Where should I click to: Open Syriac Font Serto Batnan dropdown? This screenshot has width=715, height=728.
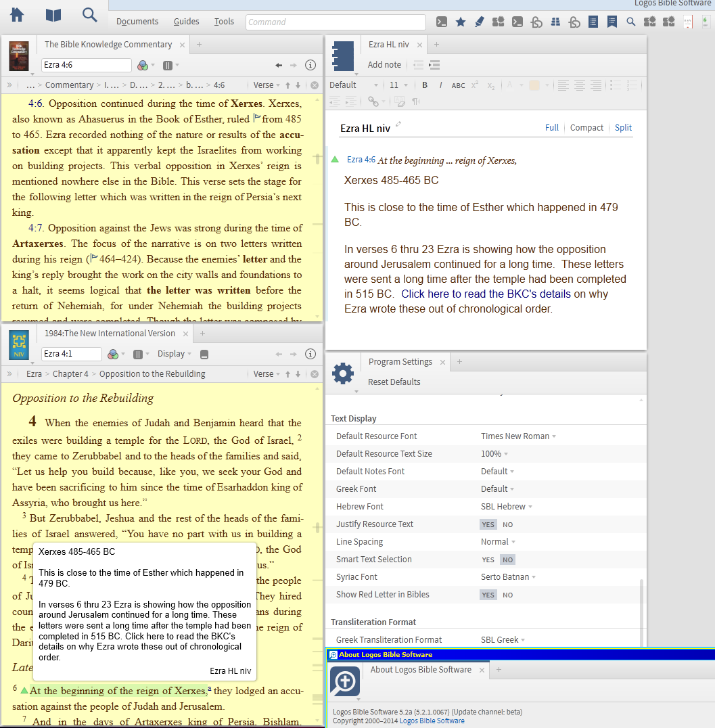pos(509,577)
